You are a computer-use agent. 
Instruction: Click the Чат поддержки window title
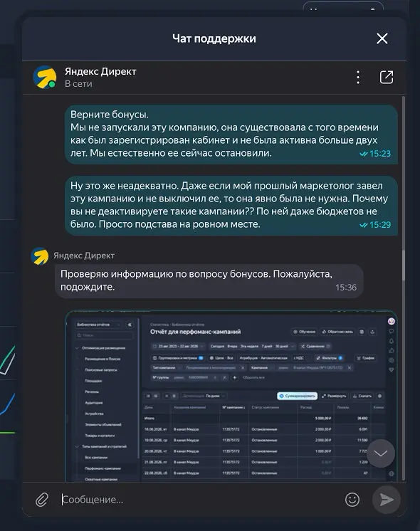(x=214, y=38)
